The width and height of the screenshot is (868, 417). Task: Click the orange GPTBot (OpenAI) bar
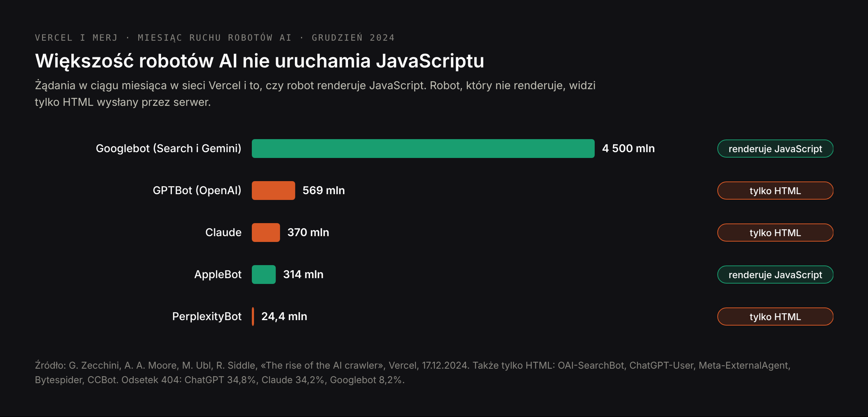[273, 190]
